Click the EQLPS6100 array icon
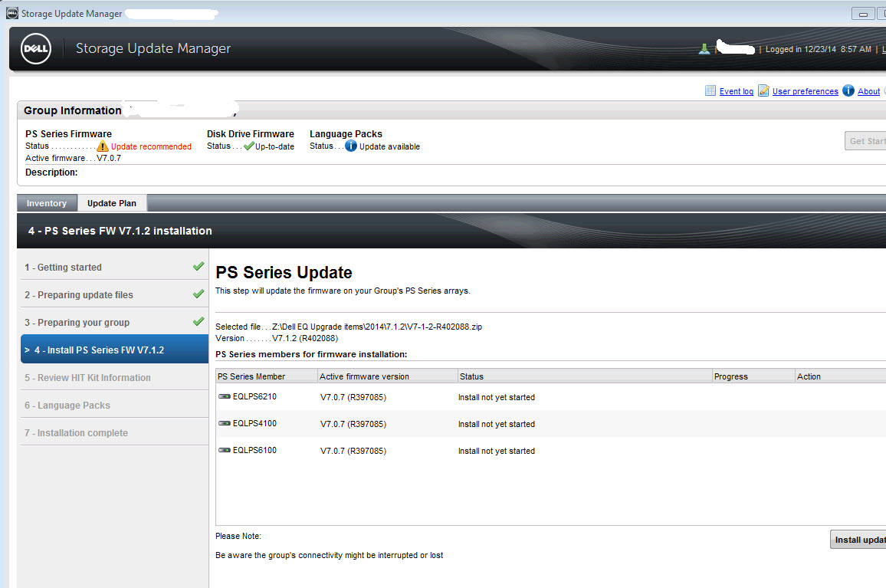 (x=225, y=450)
